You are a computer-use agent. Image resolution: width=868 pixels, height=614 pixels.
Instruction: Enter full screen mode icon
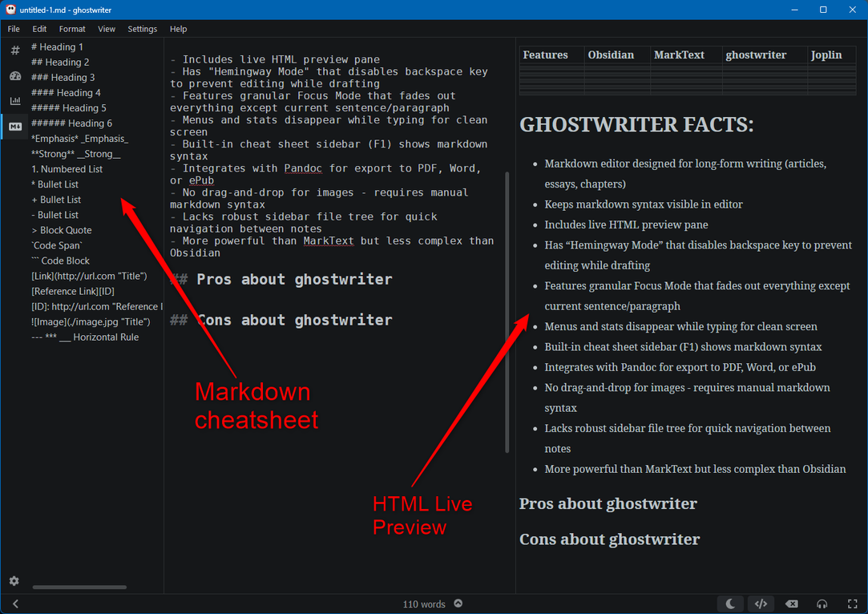853,604
